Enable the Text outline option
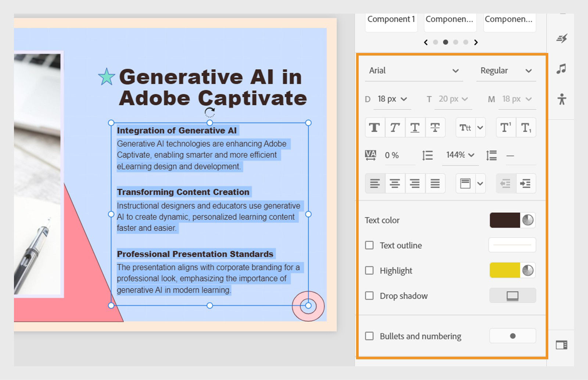Image resolution: width=588 pixels, height=380 pixels. 369,245
